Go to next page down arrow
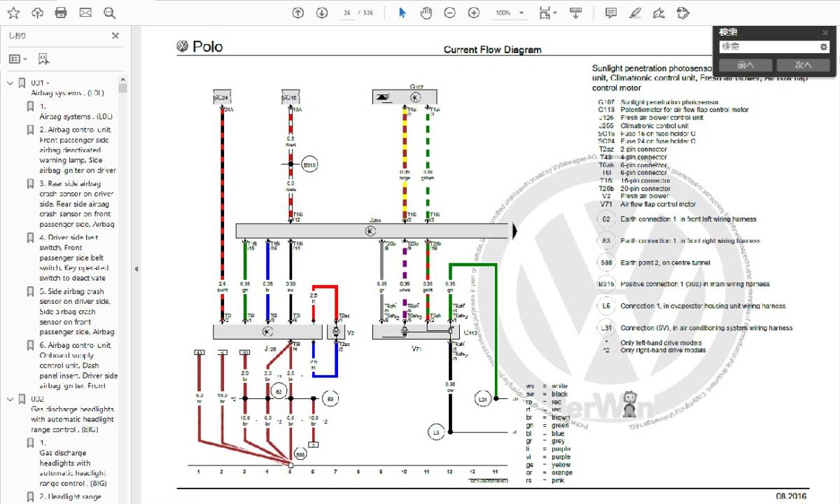This screenshot has height=504, width=840. (x=322, y=13)
